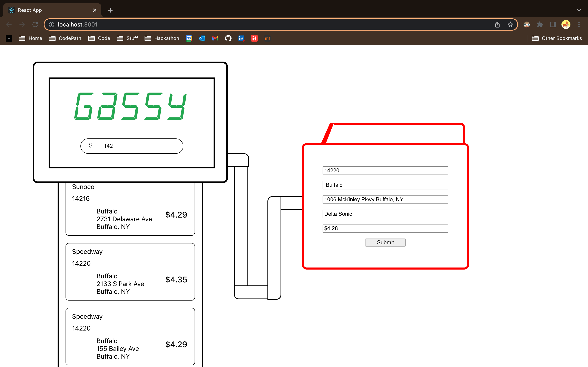Open the Outlook bookmark icon
Viewport: 588px width, 367px height.
point(202,38)
